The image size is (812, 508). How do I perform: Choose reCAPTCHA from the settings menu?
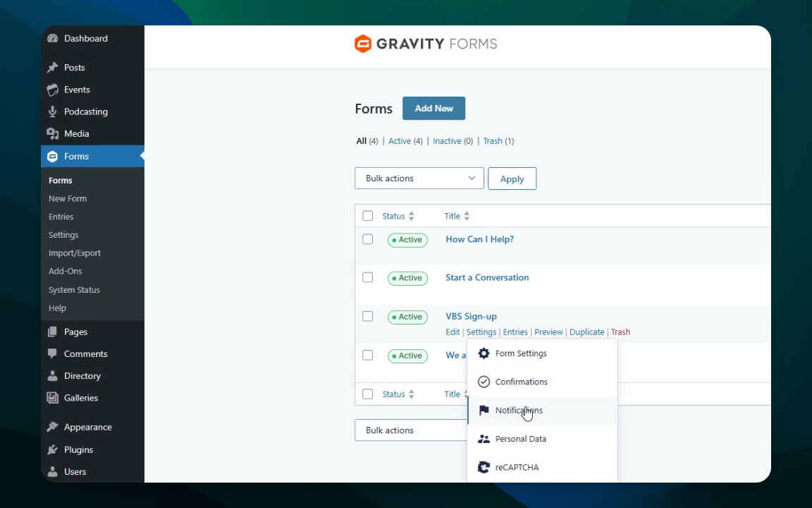click(542, 468)
